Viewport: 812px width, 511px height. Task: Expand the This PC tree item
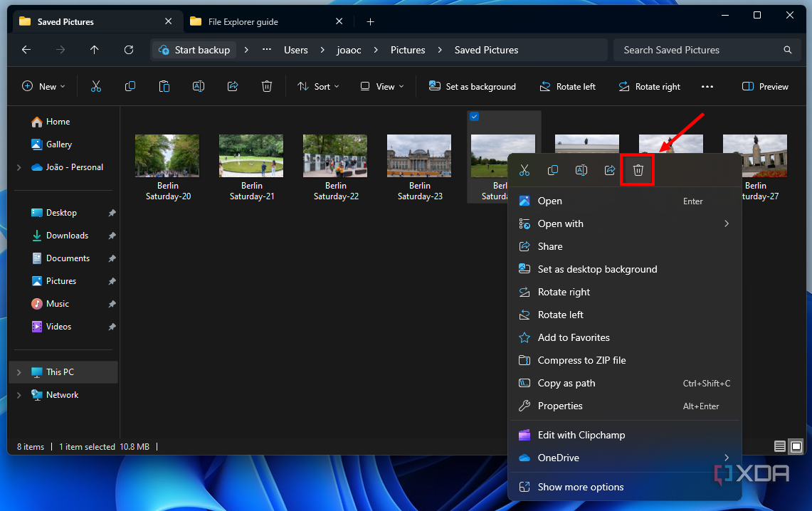point(19,372)
